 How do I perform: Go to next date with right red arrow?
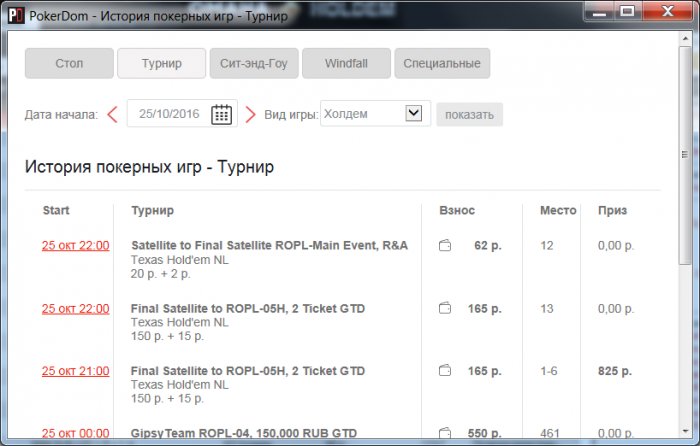pyautogui.click(x=250, y=114)
